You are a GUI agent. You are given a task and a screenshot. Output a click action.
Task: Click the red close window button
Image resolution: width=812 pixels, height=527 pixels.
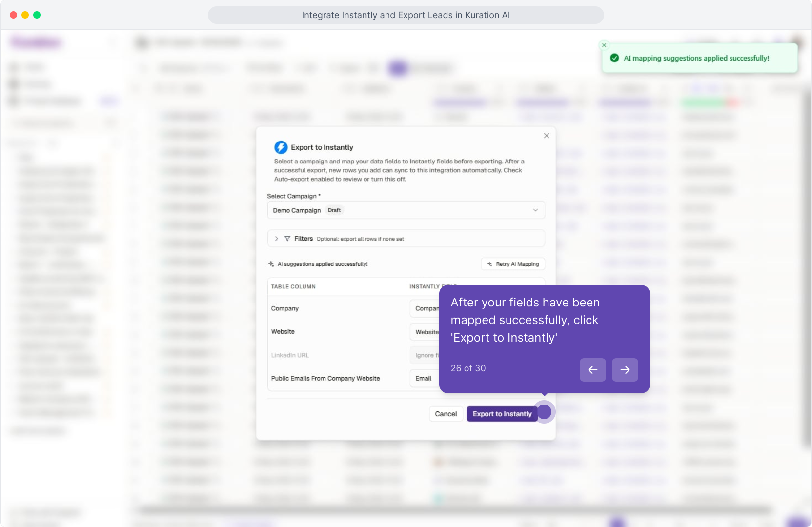pyautogui.click(x=13, y=15)
